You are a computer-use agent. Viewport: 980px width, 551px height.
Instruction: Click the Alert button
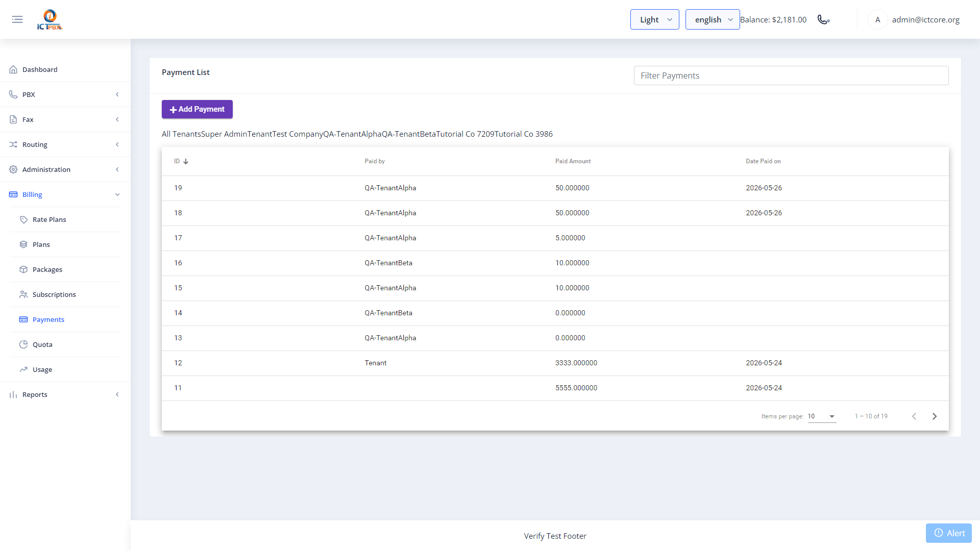click(949, 533)
